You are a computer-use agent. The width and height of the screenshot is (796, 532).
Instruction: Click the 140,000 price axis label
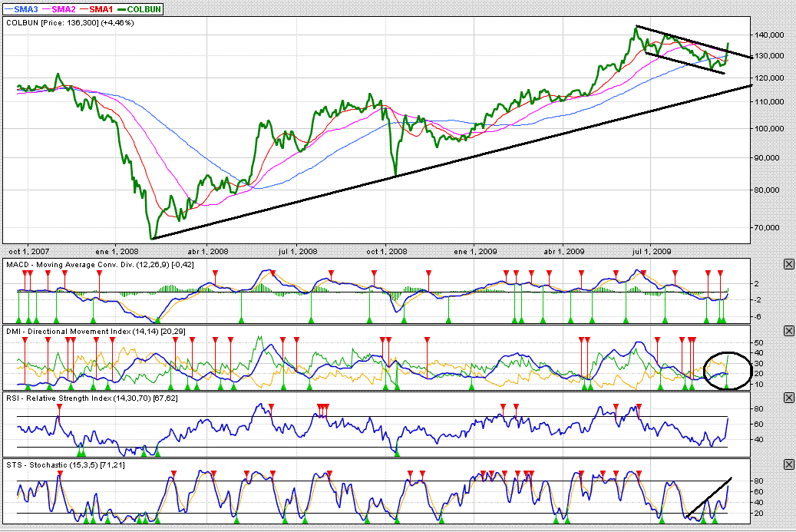click(770, 35)
